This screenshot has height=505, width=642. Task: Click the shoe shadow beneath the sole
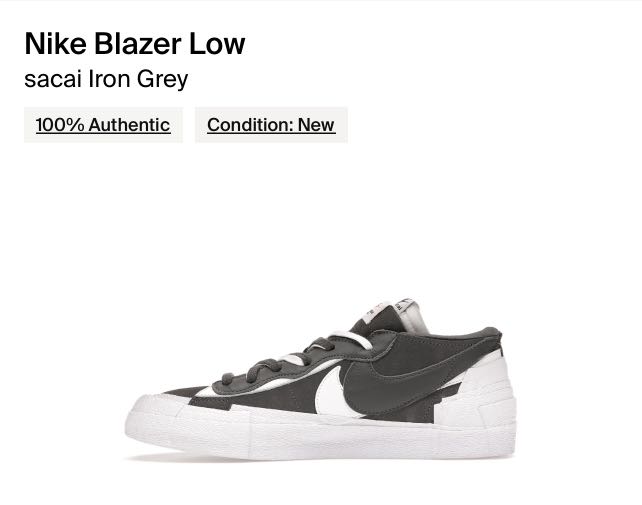[x=246, y=458]
